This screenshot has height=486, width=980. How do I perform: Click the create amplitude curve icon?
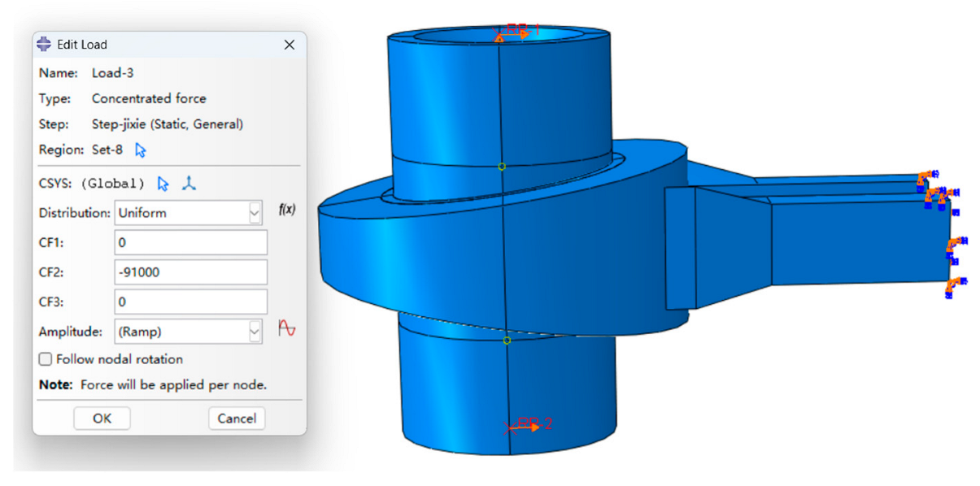pyautogui.click(x=286, y=329)
